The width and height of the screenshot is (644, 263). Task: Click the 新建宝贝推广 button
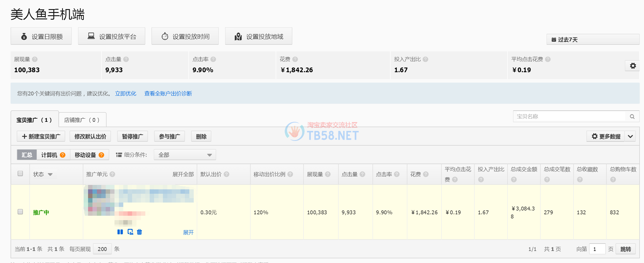(x=41, y=136)
